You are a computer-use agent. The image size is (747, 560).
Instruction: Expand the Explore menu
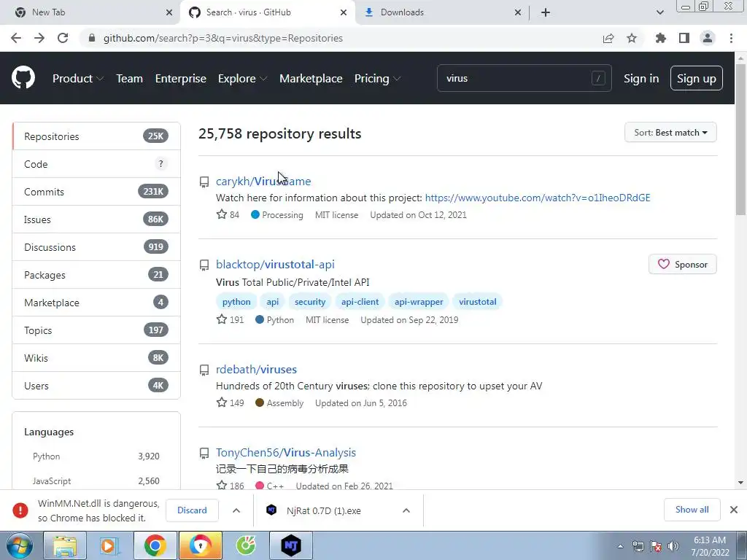click(242, 79)
